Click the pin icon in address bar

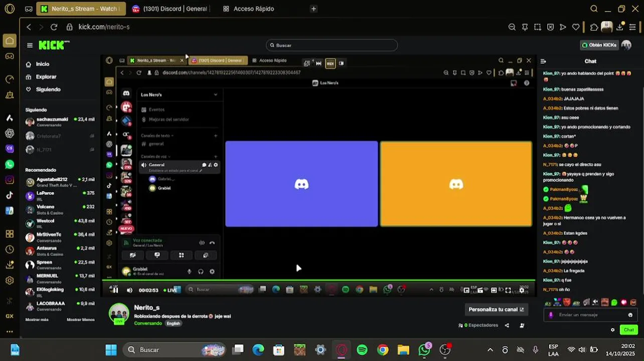coord(525,27)
